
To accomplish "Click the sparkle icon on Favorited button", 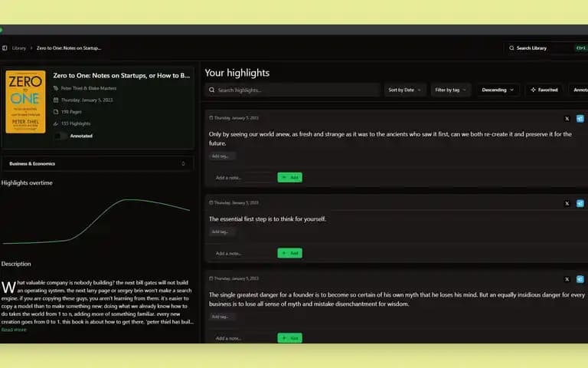I will (533, 90).
